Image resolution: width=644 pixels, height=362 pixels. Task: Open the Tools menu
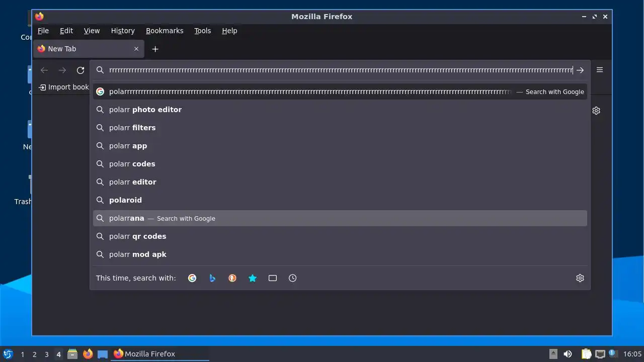click(203, 31)
